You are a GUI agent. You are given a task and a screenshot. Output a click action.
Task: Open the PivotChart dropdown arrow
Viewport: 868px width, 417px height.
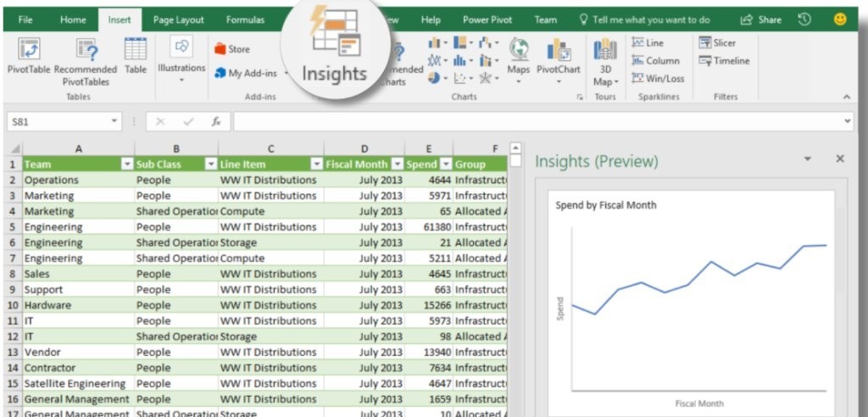click(x=559, y=82)
